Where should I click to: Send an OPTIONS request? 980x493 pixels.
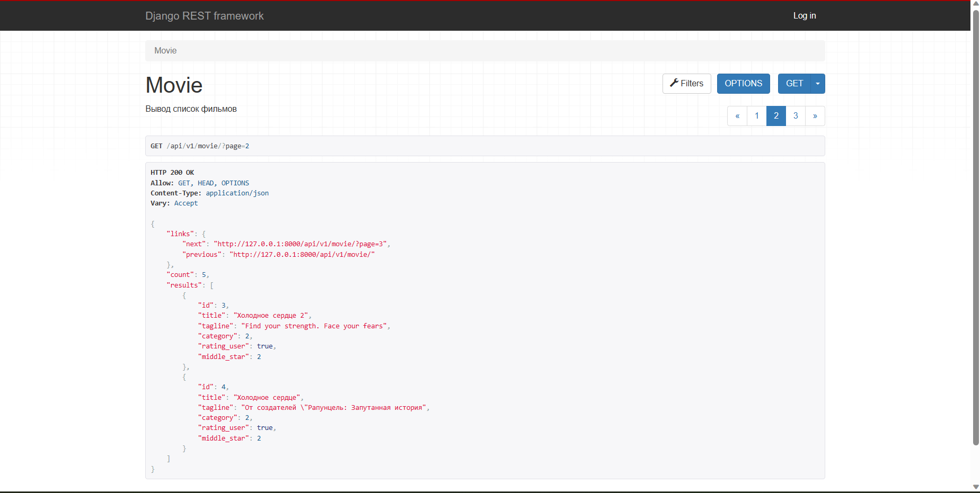743,83
